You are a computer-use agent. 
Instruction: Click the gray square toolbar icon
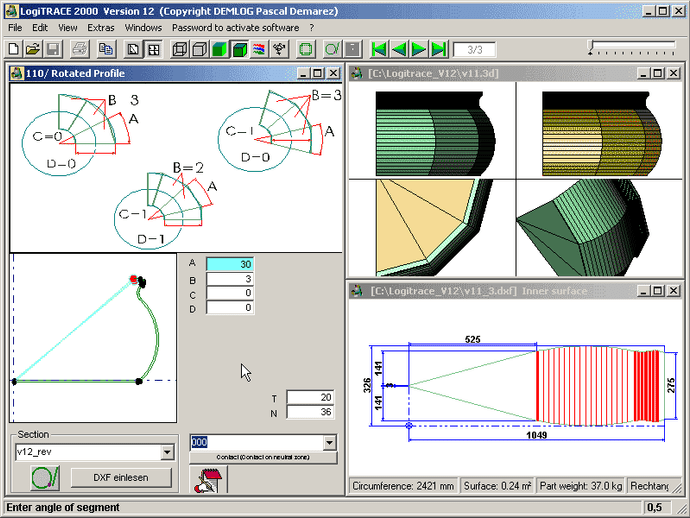coord(352,49)
